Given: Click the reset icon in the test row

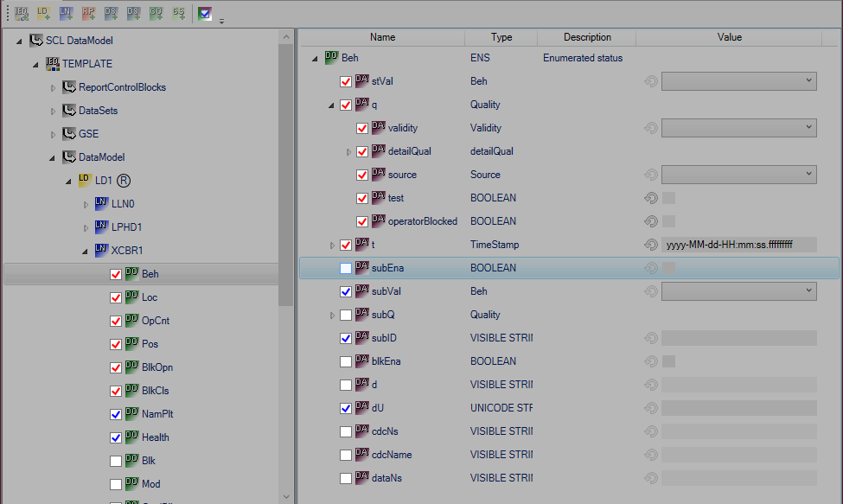Looking at the screenshot, I should pos(650,198).
